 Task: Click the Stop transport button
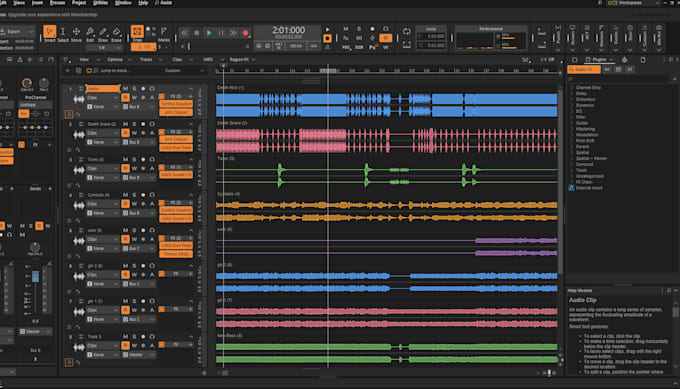click(196, 33)
